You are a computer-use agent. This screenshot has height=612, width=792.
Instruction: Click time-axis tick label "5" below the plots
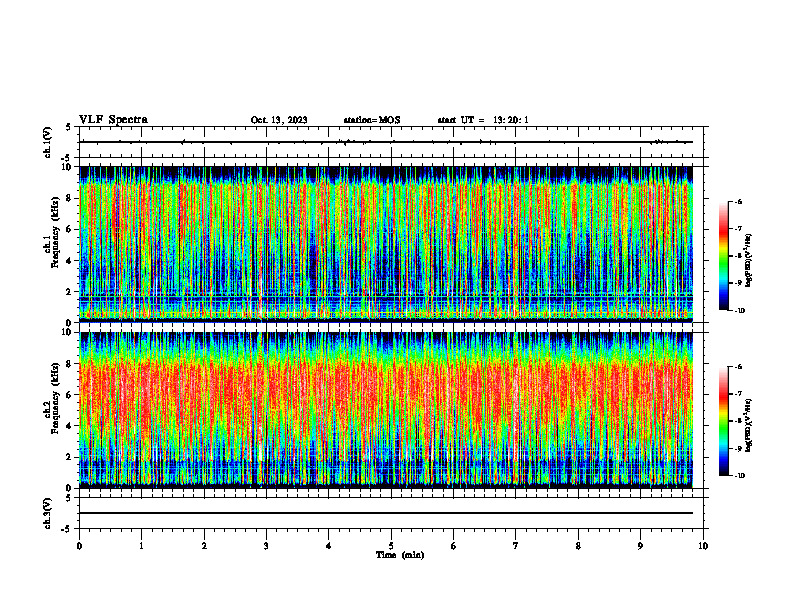(391, 546)
